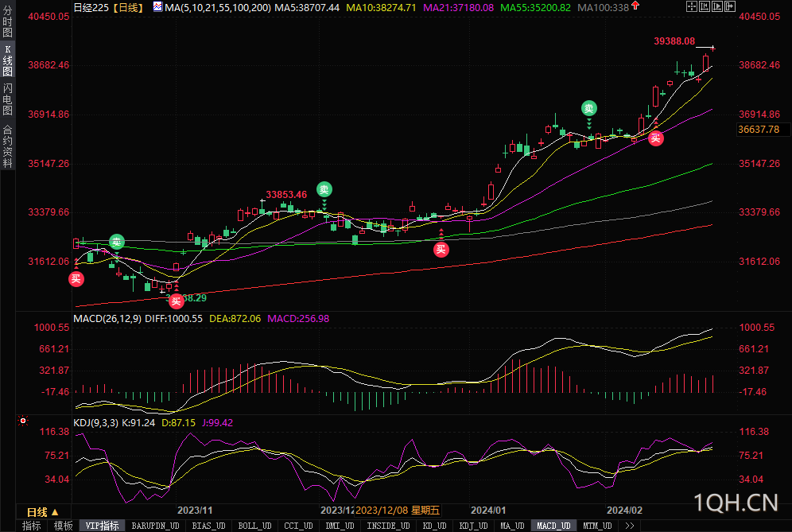This screenshot has height=532, width=792.
Task: Select the K线图 sidebar tab
Action: [x=8, y=60]
